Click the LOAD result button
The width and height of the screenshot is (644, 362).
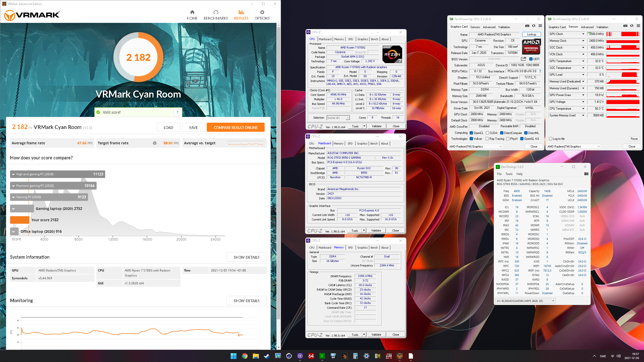tap(168, 127)
